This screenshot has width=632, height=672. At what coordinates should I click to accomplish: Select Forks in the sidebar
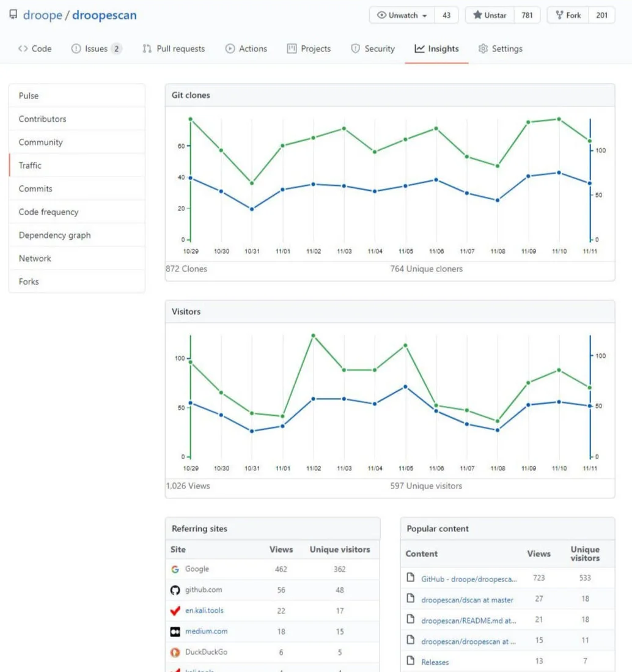click(76, 281)
